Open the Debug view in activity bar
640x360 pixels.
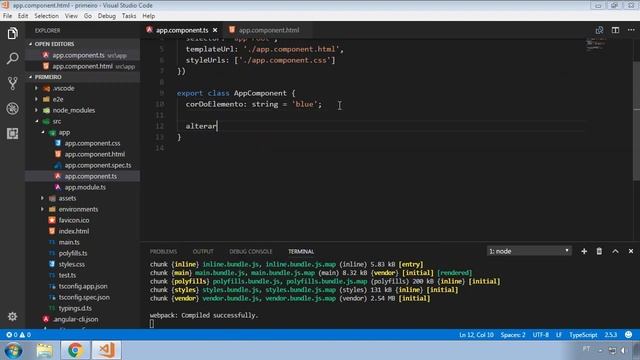coord(12,109)
